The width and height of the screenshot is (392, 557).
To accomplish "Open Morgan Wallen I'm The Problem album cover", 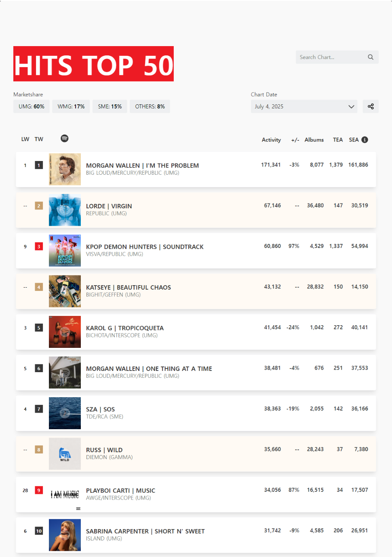I will pyautogui.click(x=65, y=169).
